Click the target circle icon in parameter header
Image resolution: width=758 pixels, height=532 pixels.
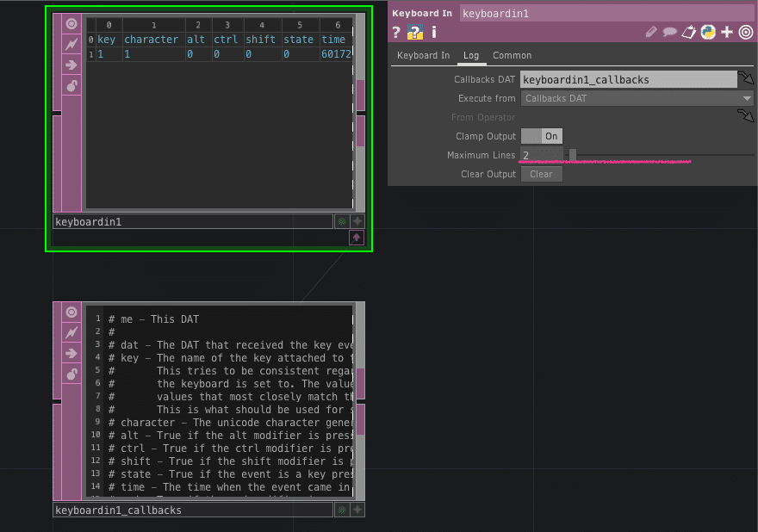pyautogui.click(x=746, y=33)
